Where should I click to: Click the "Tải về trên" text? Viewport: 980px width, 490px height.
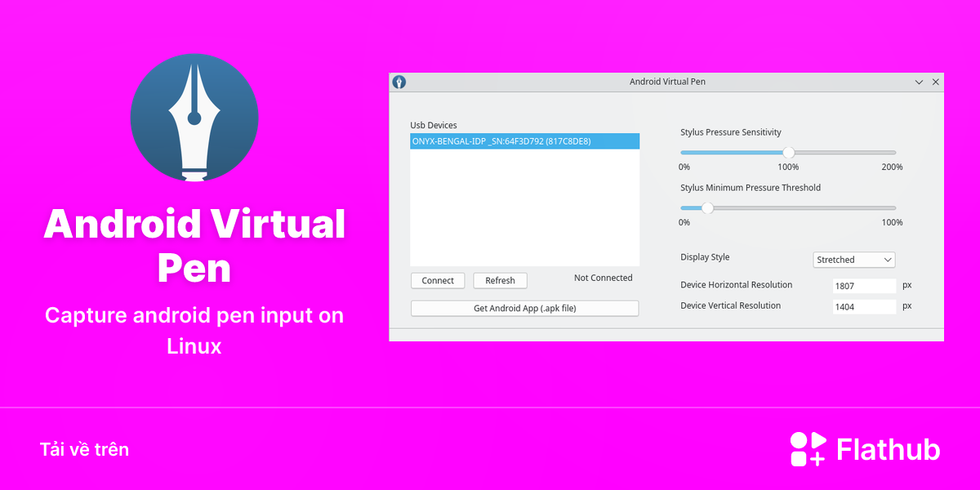click(84, 449)
